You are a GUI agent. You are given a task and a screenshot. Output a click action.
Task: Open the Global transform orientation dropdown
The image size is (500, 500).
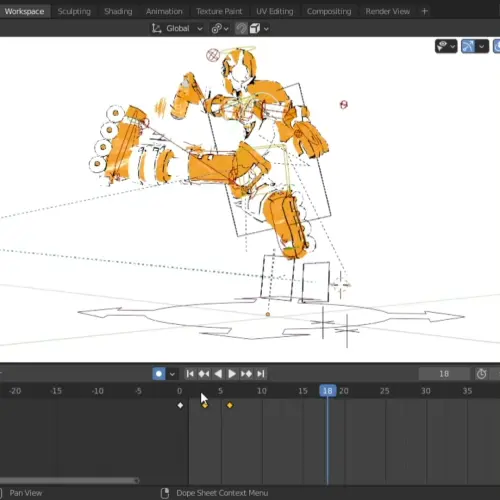177,29
